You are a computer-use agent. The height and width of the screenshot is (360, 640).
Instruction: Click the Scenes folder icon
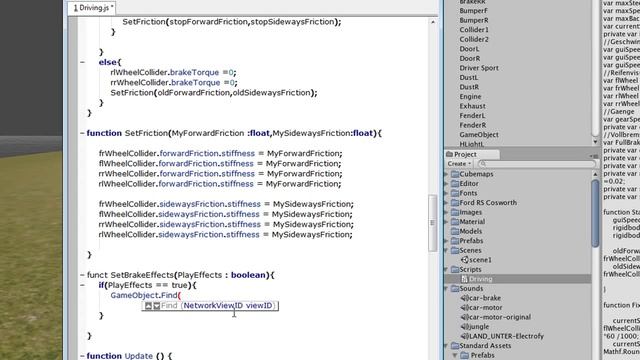tap(455, 251)
